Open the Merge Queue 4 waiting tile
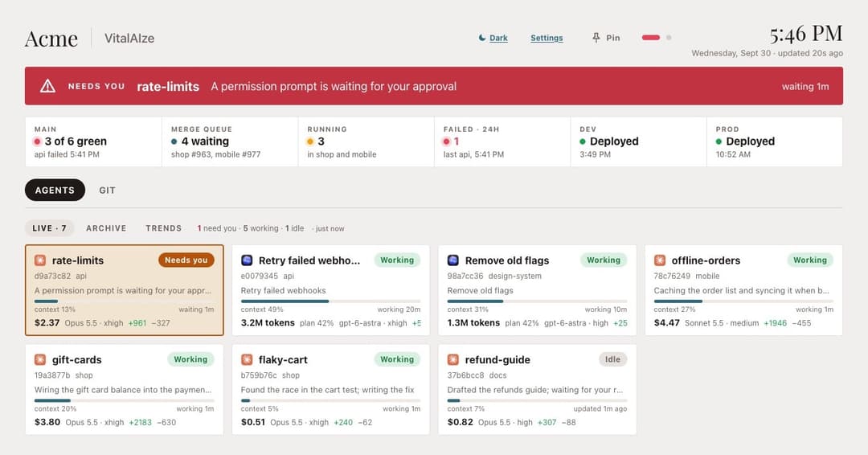 click(x=230, y=141)
